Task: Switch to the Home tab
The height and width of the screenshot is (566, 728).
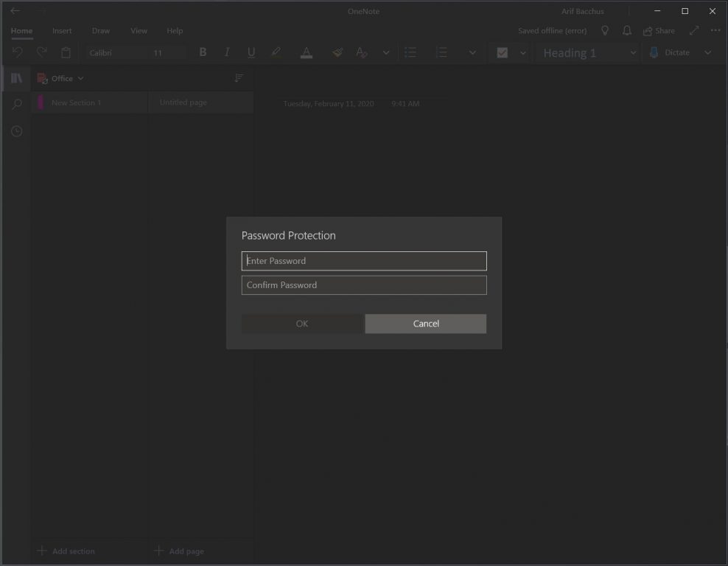Action: (x=21, y=31)
